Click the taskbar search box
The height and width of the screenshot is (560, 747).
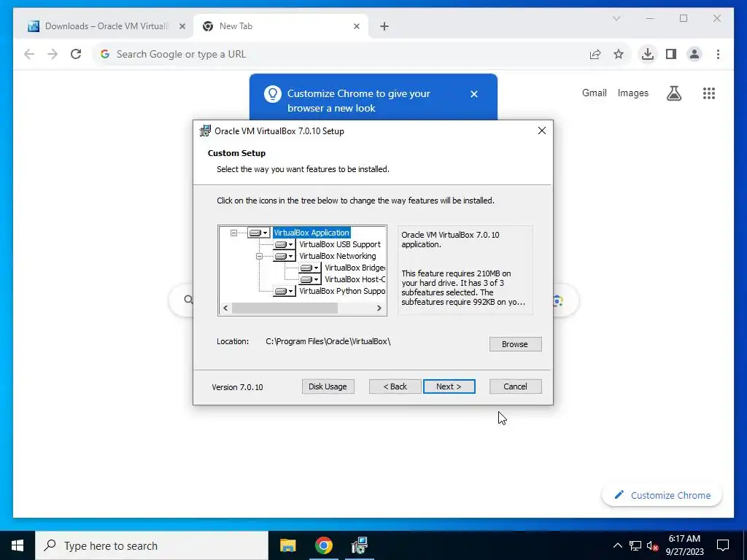pos(152,545)
